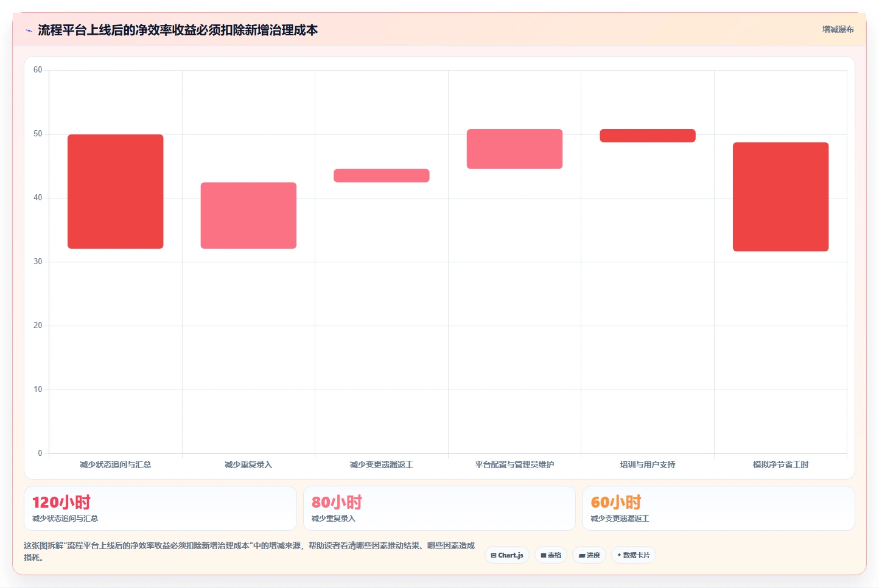Screen dimensions: 879x588
Task: Click x-axis label 平台配置与管理员维护
Action: pos(514,464)
